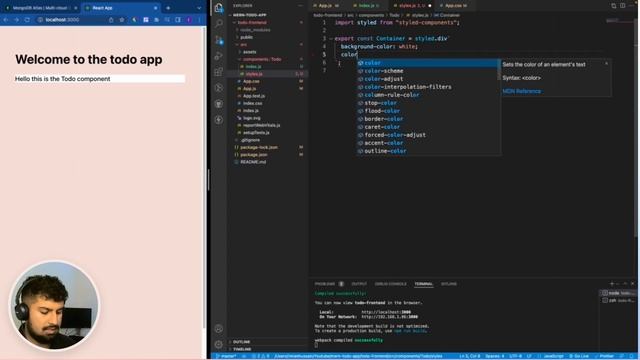This screenshot has width=640, height=360.
Task: Open the Output panel tab
Action: pos(359,284)
